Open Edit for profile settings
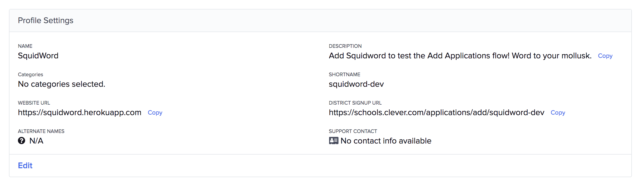The height and width of the screenshot is (184, 644). pyautogui.click(x=25, y=165)
